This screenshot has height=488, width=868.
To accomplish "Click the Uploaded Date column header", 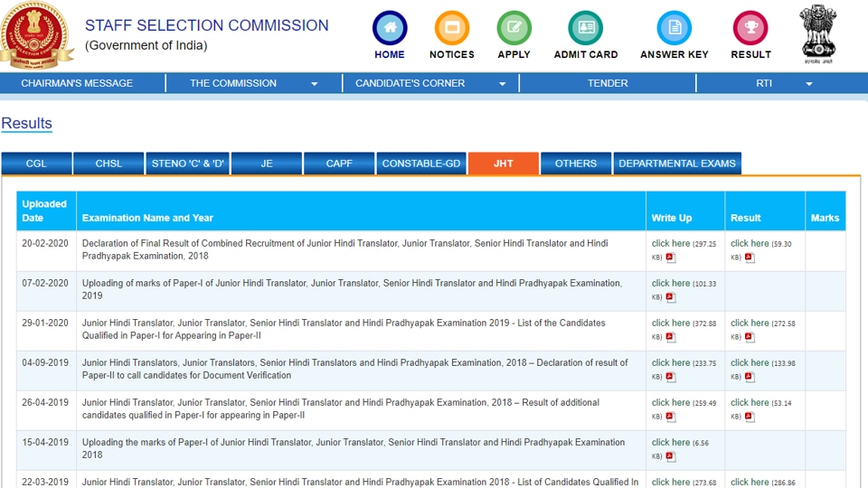I will (x=44, y=211).
